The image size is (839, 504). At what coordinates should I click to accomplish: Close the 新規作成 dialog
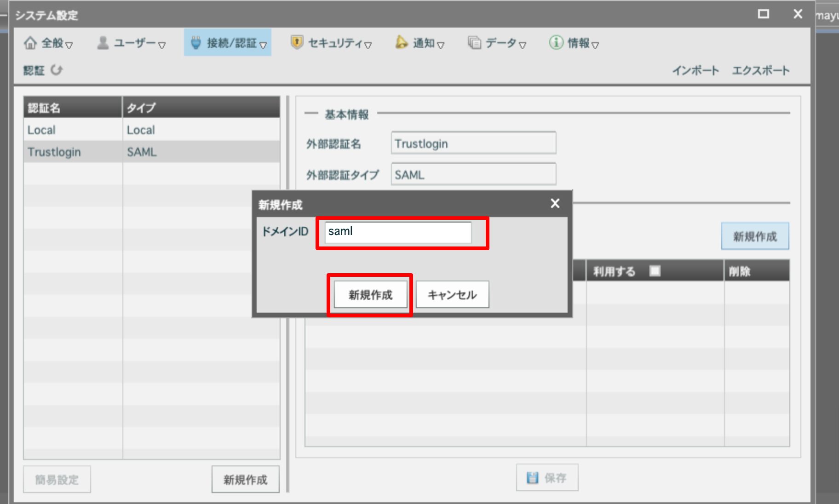click(x=555, y=203)
